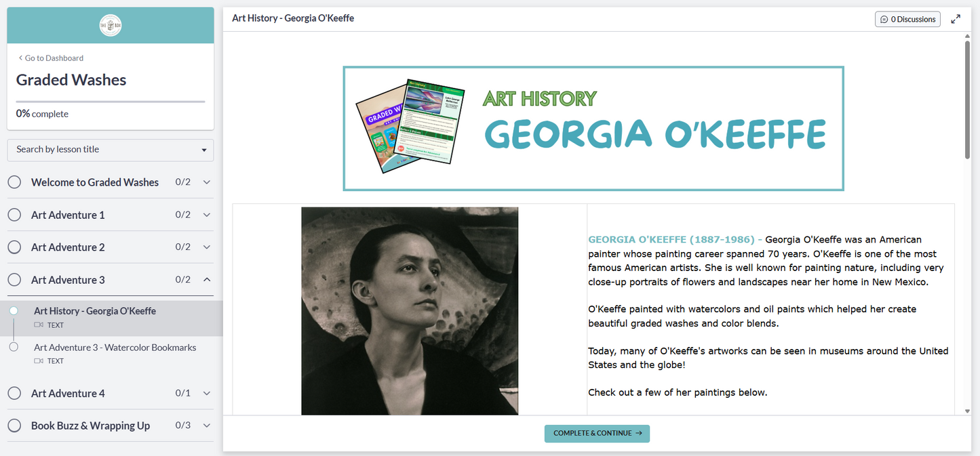Screen dimensions: 980x456
Task: Click completion circle for Welcome to Graded Washes
Action: click(x=14, y=182)
